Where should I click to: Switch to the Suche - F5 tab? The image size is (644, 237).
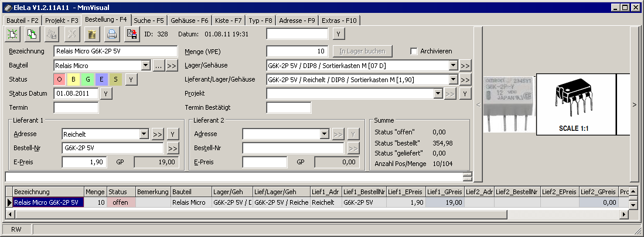[149, 20]
